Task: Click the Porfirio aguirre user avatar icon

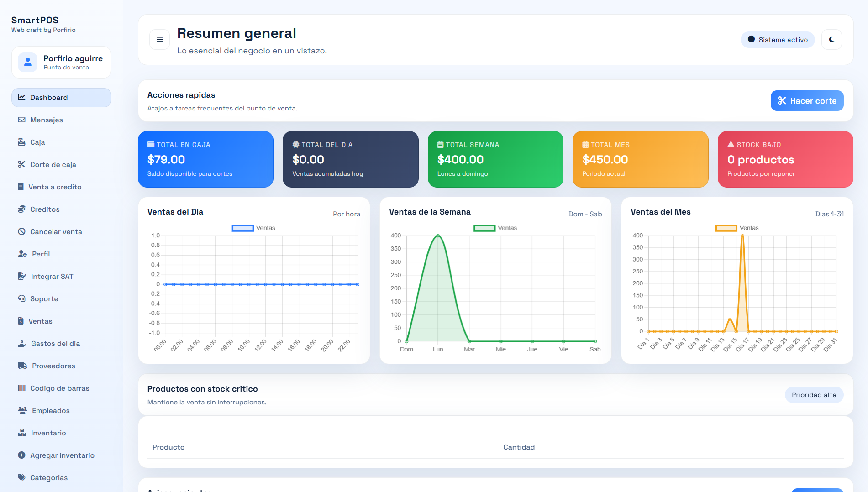Action: coord(28,62)
